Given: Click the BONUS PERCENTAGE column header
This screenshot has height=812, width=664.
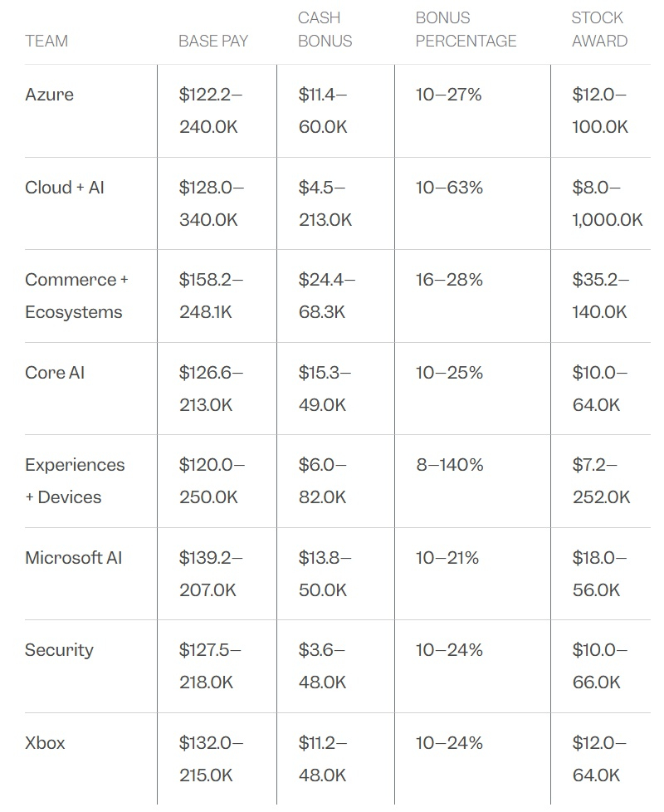Looking at the screenshot, I should [466, 29].
